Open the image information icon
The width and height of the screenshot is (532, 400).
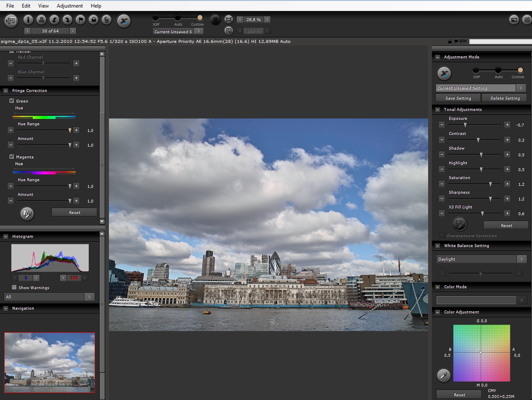pos(28,20)
